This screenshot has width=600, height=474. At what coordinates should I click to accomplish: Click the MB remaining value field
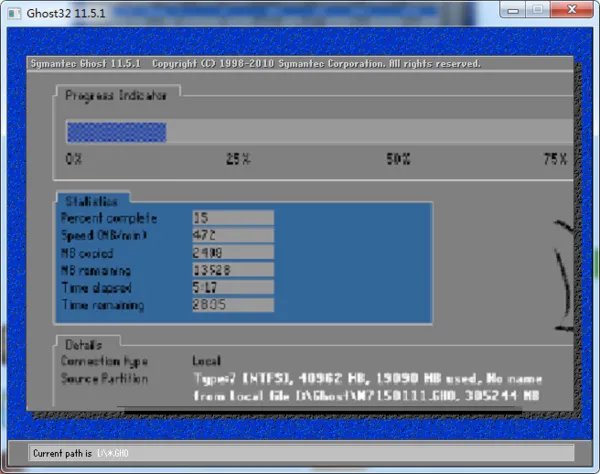[232, 270]
